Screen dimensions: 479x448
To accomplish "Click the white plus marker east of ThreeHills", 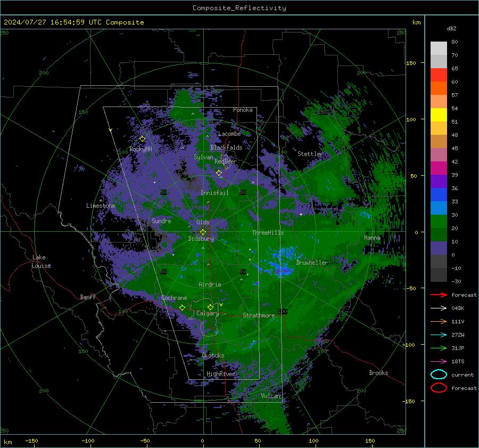I will 301,214.
